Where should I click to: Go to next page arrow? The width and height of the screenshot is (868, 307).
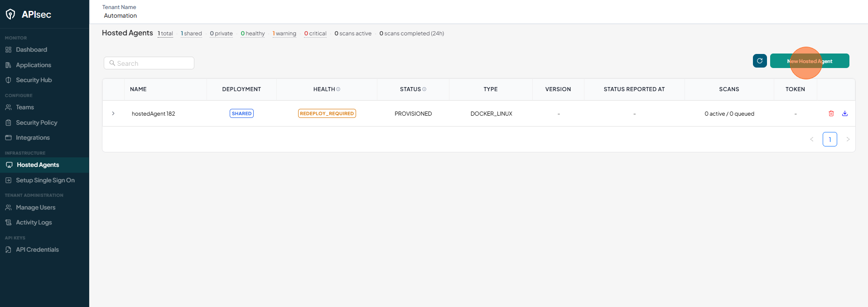(848, 139)
